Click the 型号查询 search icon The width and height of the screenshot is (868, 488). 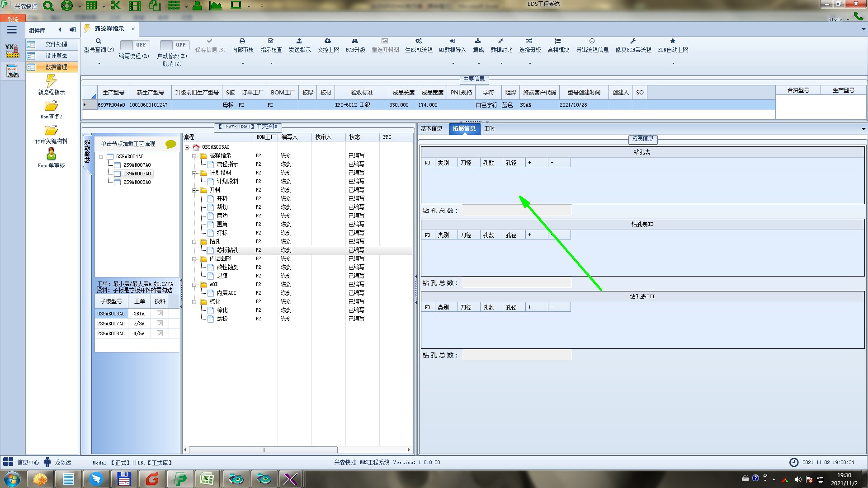click(99, 41)
